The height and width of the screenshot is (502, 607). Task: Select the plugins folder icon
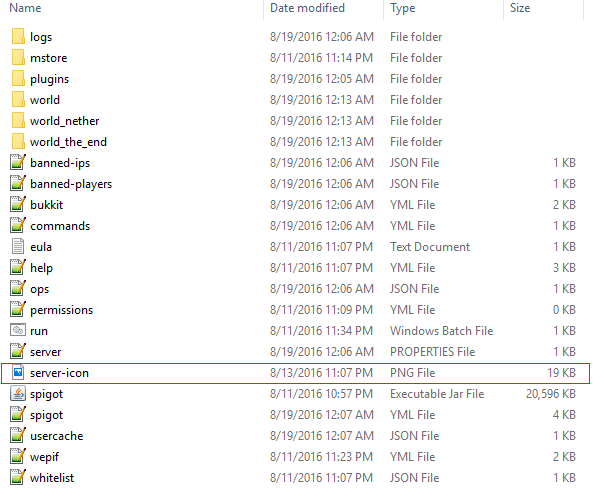tap(18, 79)
